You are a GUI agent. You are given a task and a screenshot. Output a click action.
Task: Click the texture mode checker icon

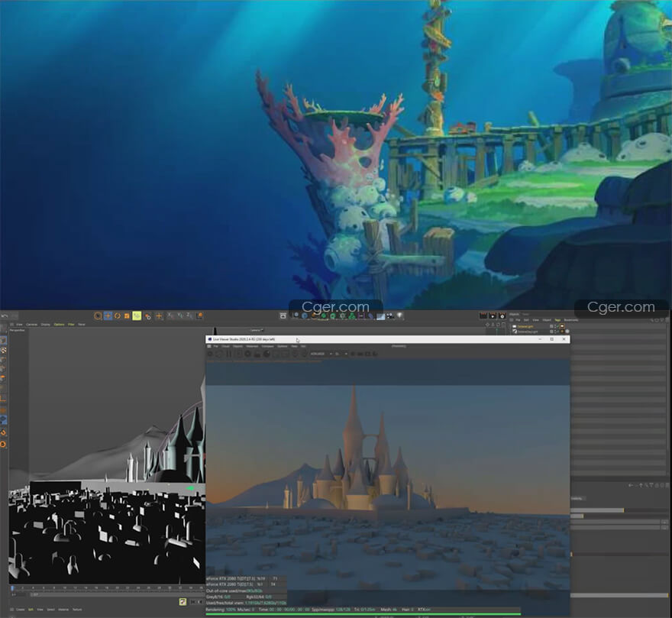(x=3, y=351)
